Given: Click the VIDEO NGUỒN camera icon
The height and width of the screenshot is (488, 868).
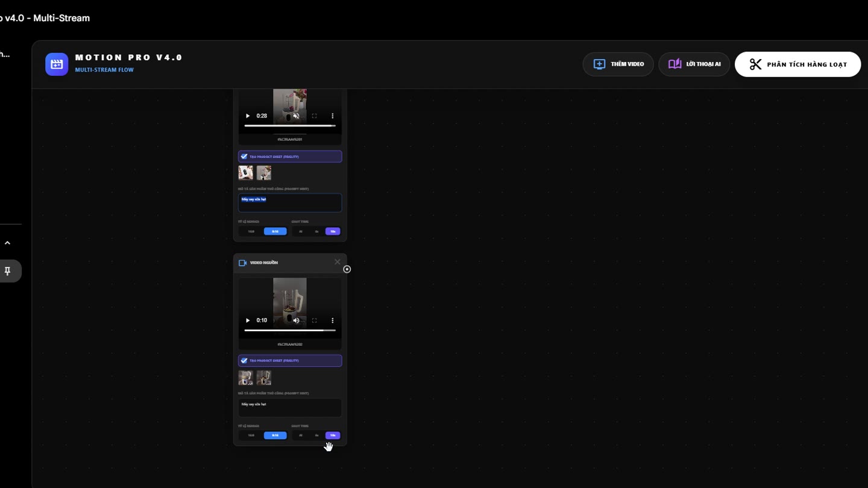Looking at the screenshot, I should [243, 263].
